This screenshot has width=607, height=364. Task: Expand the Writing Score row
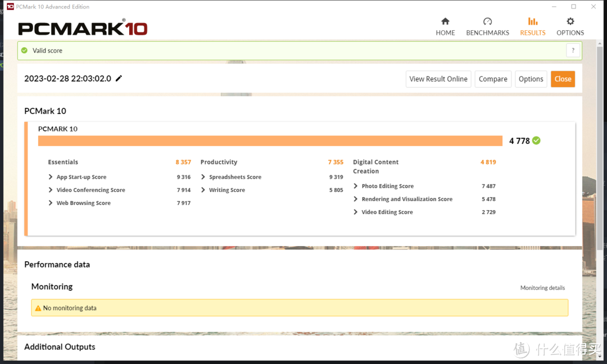click(203, 190)
